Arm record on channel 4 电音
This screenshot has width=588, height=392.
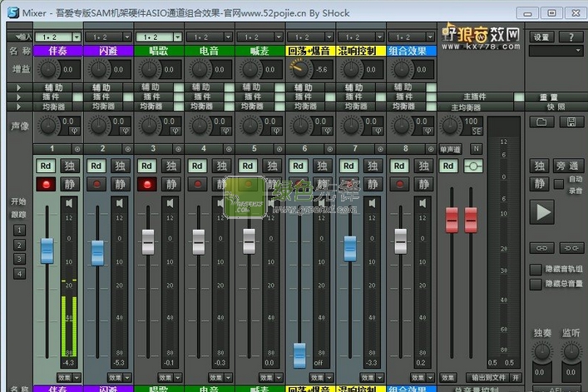pyautogui.click(x=198, y=184)
